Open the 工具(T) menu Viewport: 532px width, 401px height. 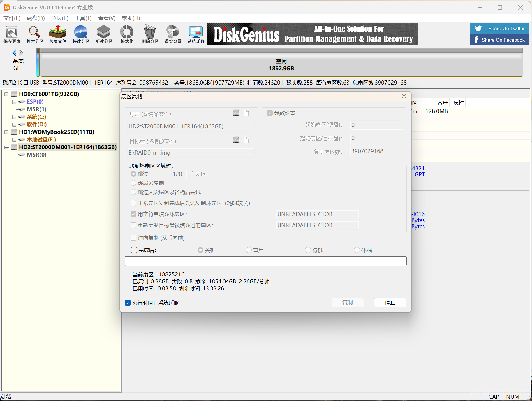(83, 18)
